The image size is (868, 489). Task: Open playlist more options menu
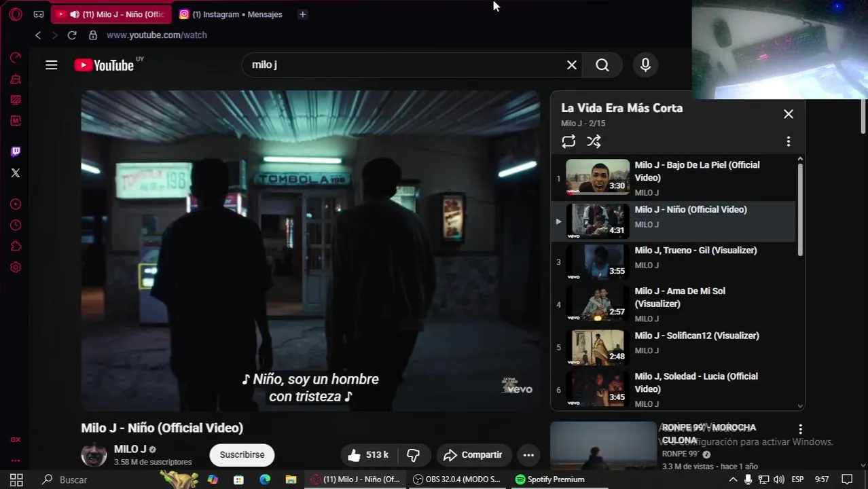[789, 141]
